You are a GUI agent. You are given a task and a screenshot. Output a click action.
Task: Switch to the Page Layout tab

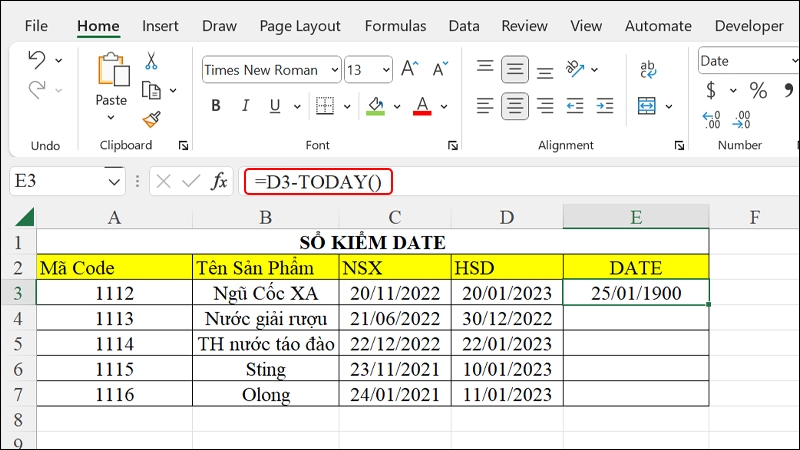coord(300,26)
